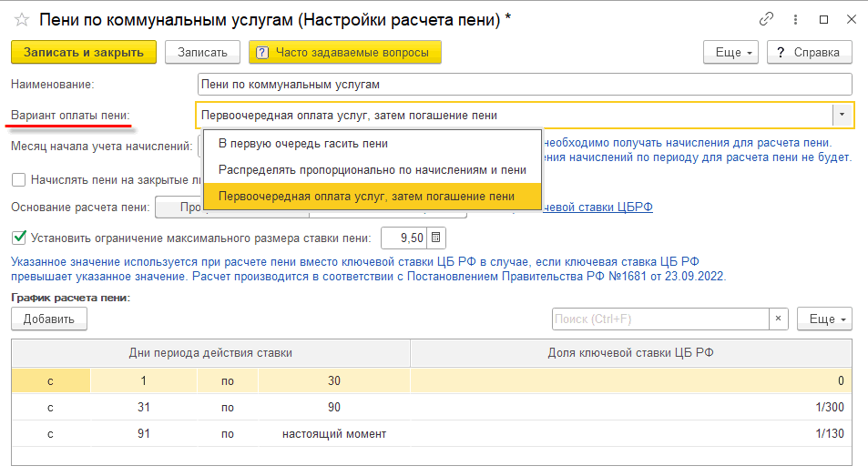
Task: Close the penalty settings window
Action: 849,20
